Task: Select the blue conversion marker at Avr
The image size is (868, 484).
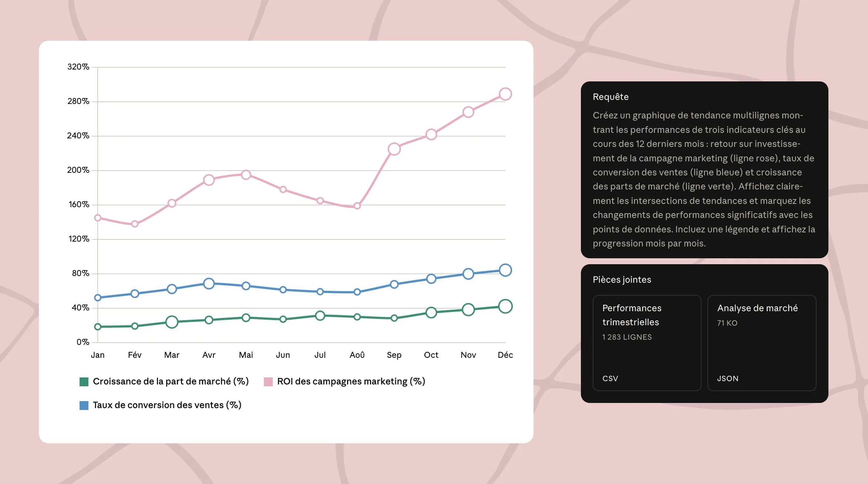Action: [x=209, y=283]
